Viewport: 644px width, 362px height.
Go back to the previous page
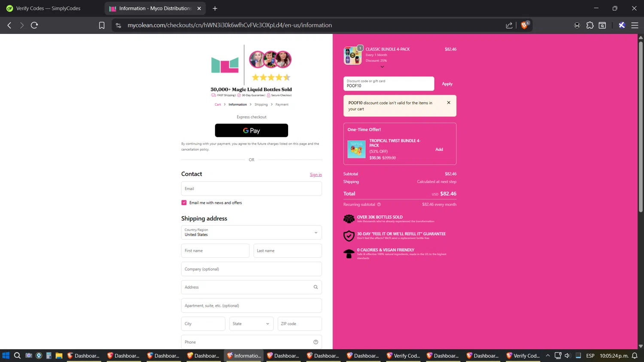pos(9,25)
